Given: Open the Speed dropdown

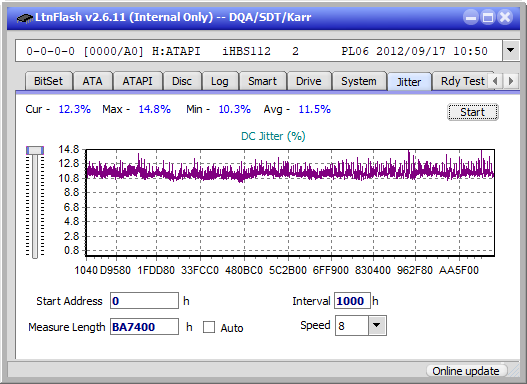Looking at the screenshot, I should click(377, 325).
